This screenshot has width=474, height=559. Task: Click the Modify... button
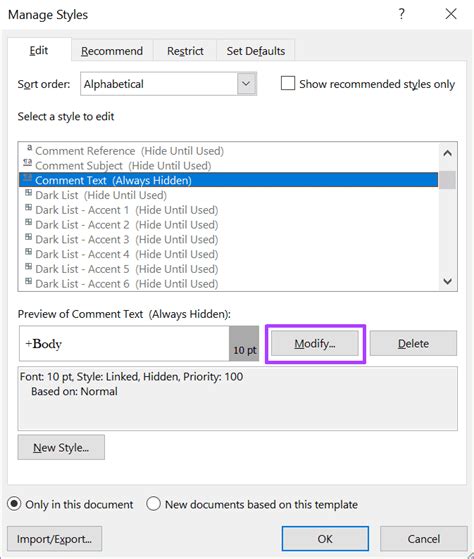315,343
